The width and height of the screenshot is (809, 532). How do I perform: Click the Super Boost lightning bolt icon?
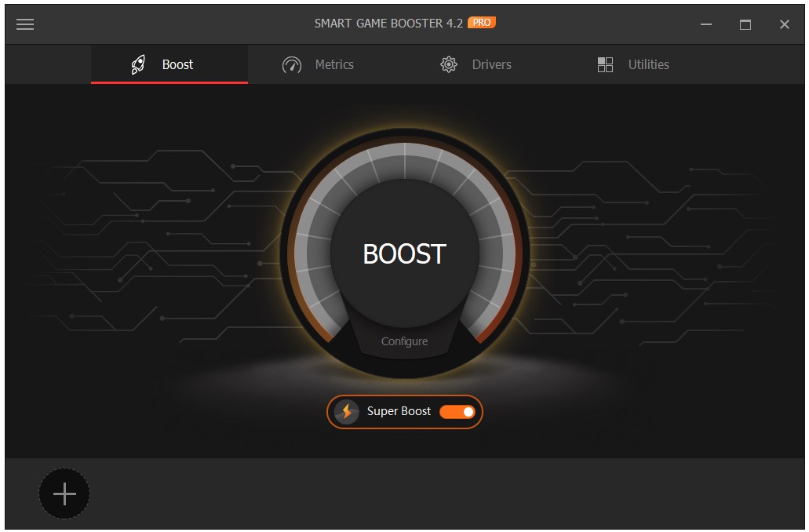click(x=346, y=412)
